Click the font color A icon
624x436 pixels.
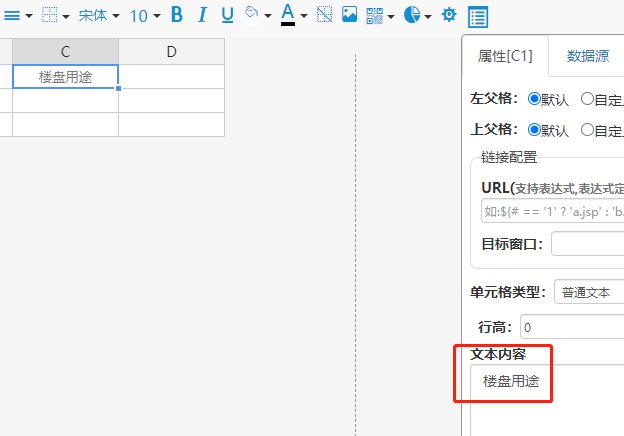click(288, 15)
